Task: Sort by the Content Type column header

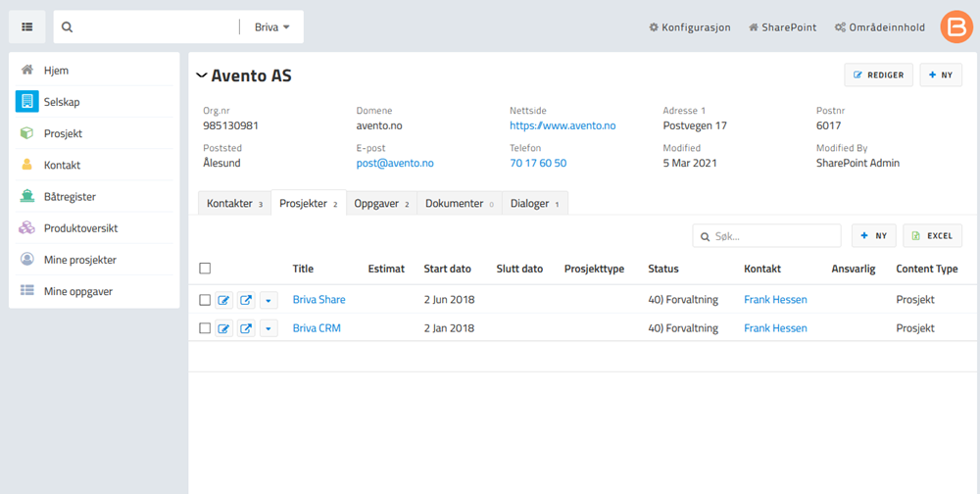Action: 927,269
